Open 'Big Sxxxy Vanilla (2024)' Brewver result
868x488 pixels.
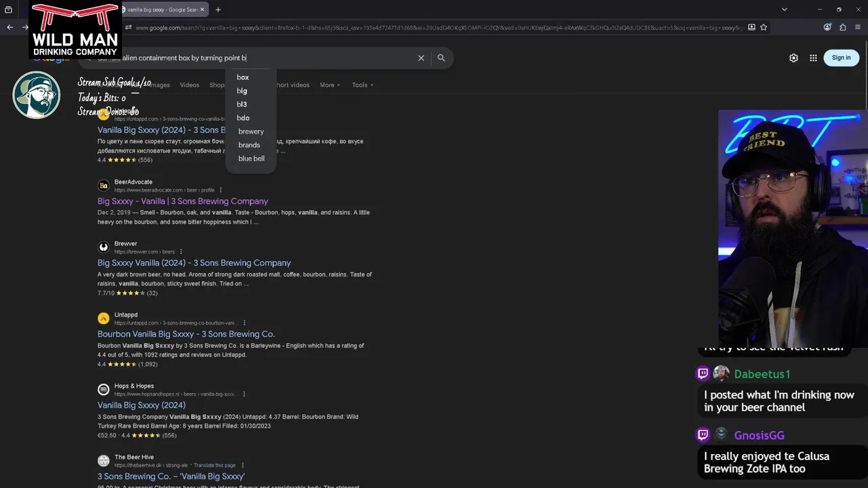194,263
